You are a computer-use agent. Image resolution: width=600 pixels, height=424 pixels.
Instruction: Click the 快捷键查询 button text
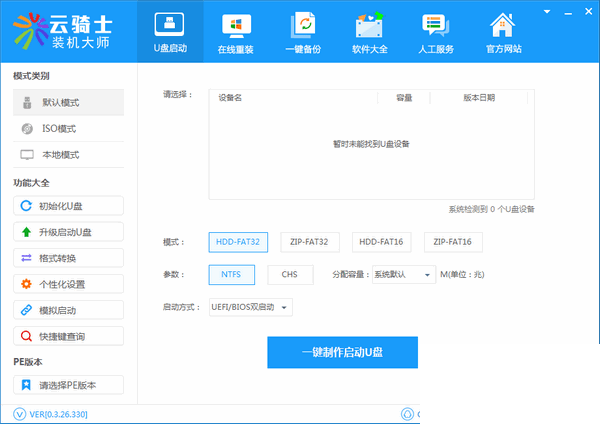[x=62, y=336]
